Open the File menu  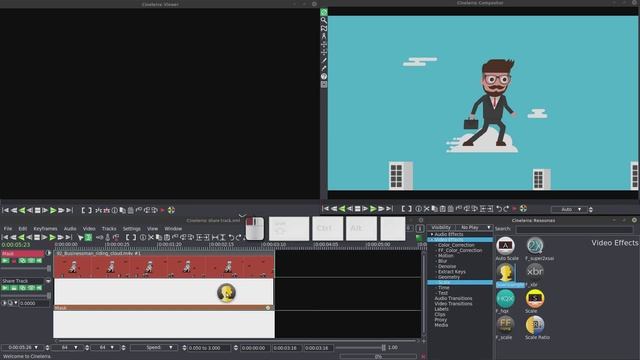pyautogui.click(x=8, y=229)
